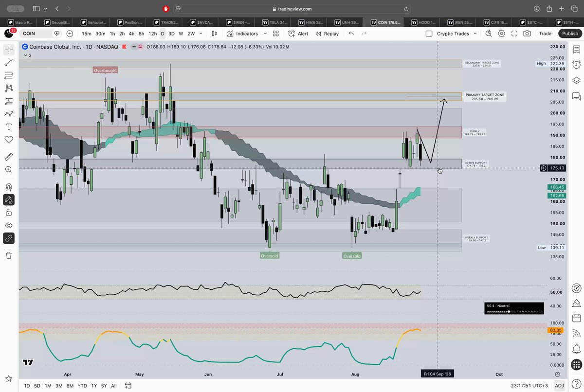
Task: Open the Indicator Templates grid icon
Action: click(276, 34)
